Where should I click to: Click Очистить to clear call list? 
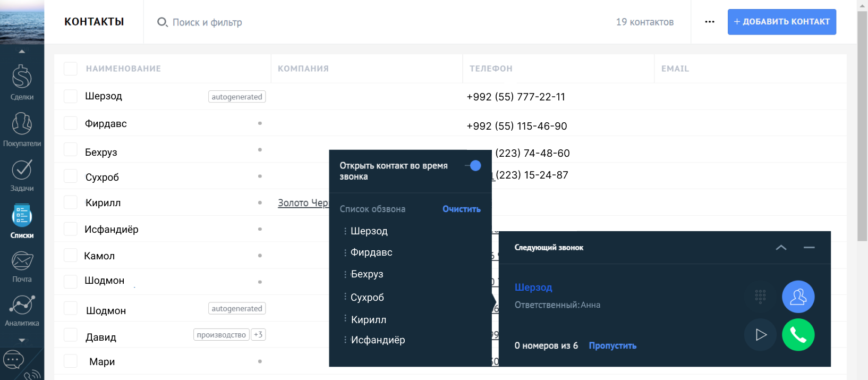pyautogui.click(x=461, y=209)
